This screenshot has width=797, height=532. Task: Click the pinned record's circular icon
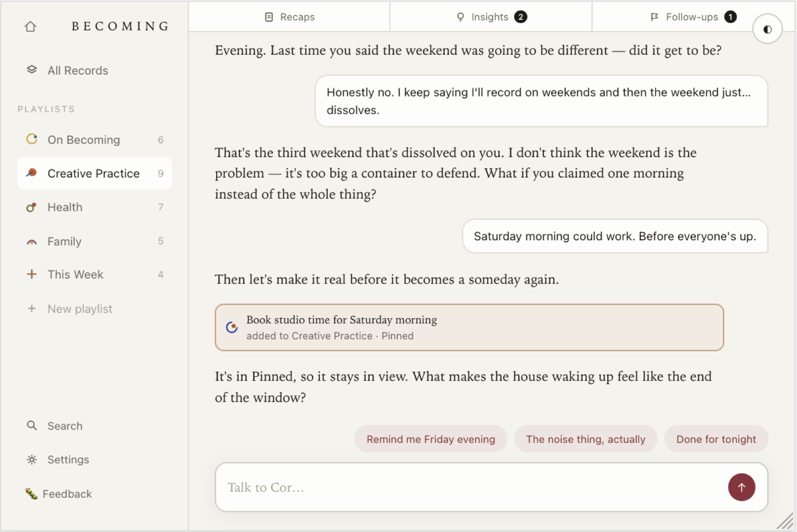(232, 327)
